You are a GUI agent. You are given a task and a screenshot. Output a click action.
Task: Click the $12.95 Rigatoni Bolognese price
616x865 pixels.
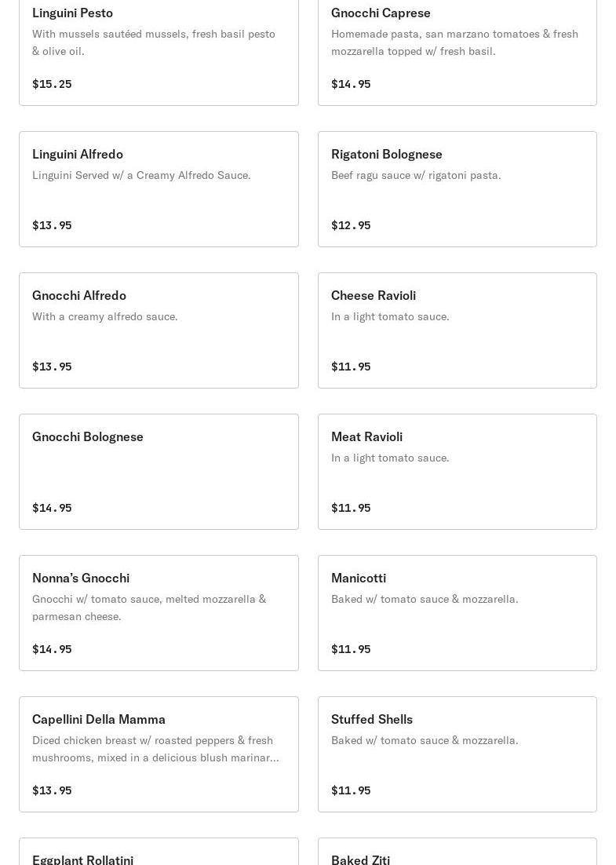(351, 225)
